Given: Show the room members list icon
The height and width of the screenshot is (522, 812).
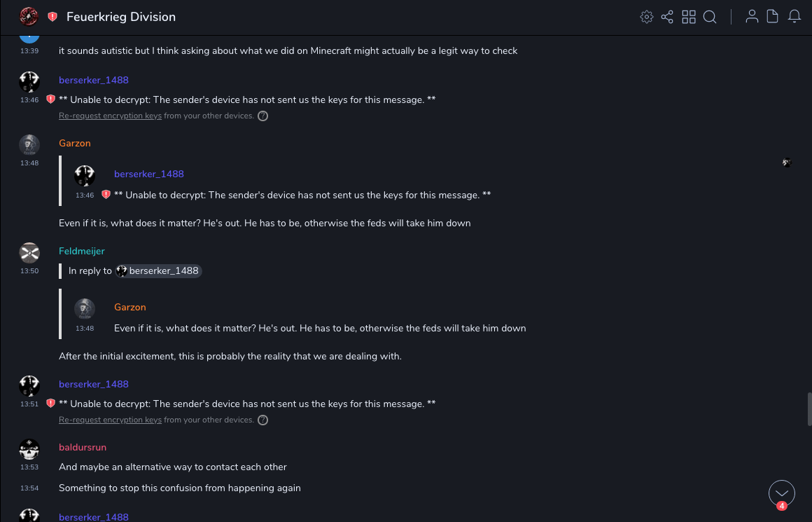Looking at the screenshot, I should pyautogui.click(x=752, y=17).
